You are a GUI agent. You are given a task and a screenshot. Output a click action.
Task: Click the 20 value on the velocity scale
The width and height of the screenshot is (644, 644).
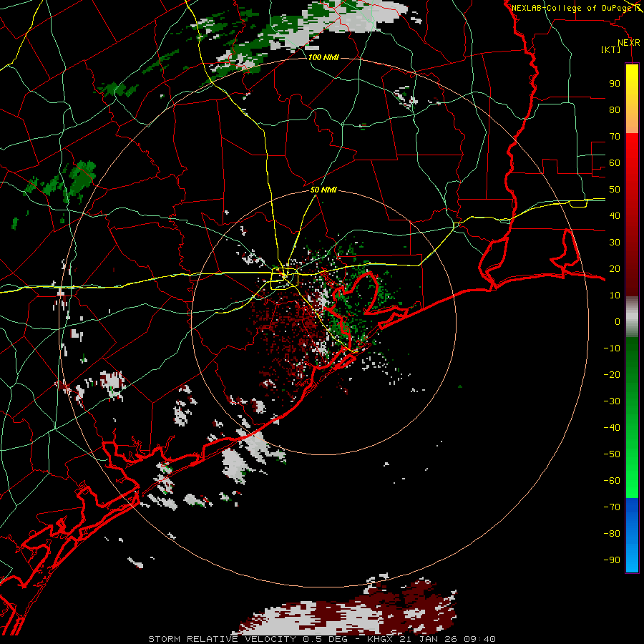pyautogui.click(x=615, y=268)
